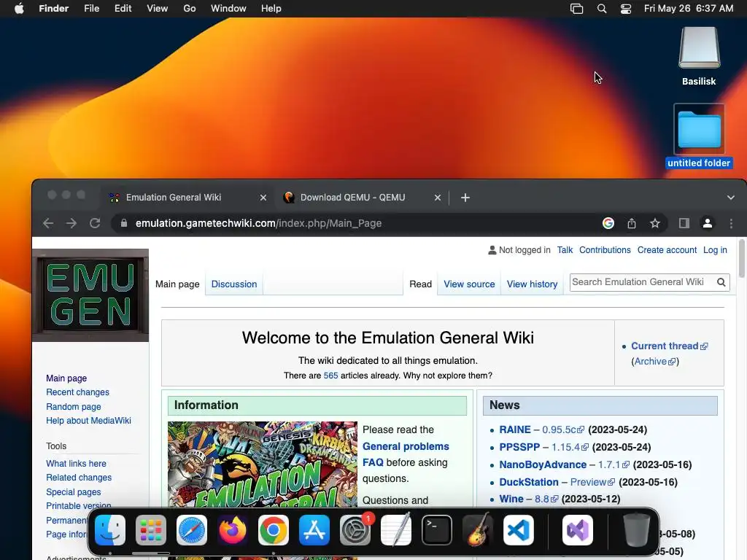Screen dimensions: 747x560
Task: Click Chrome's back arrow
Action: [x=48, y=223]
